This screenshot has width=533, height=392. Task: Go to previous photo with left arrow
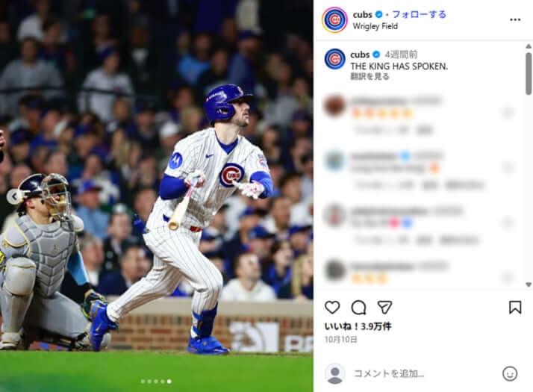click(x=14, y=196)
